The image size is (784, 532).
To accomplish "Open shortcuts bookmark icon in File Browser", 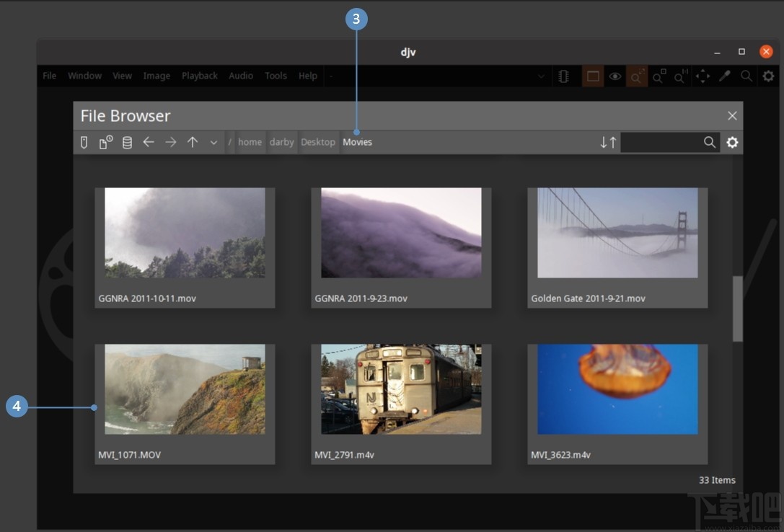I will coord(84,142).
